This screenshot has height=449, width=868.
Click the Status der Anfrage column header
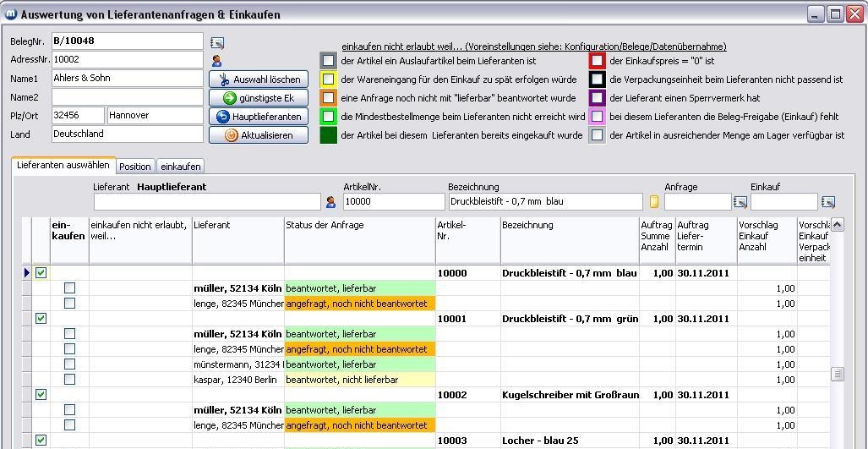(x=359, y=226)
